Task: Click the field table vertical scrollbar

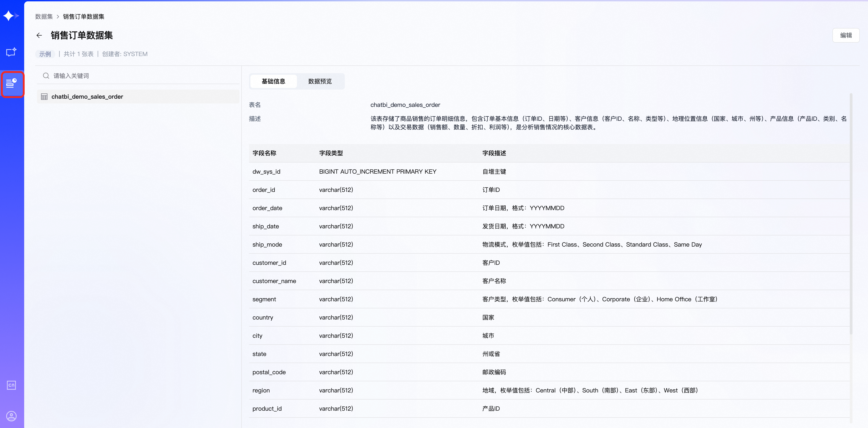Action: coord(851,214)
